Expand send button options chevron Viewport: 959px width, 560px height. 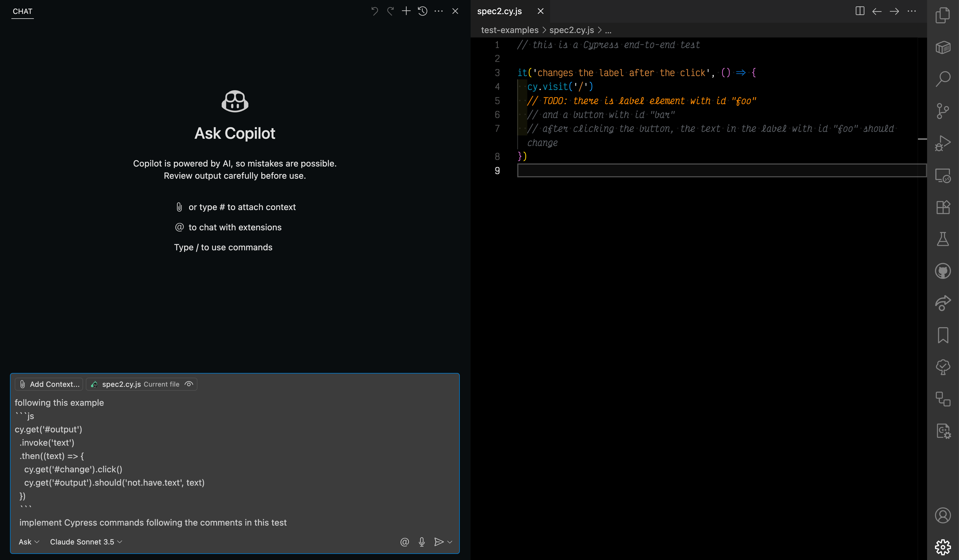(450, 542)
